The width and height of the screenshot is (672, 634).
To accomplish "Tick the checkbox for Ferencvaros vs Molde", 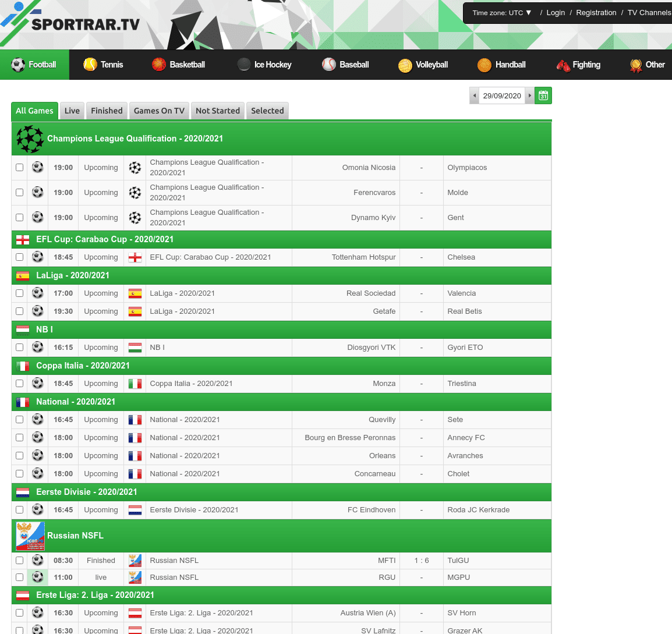I will 19,192.
